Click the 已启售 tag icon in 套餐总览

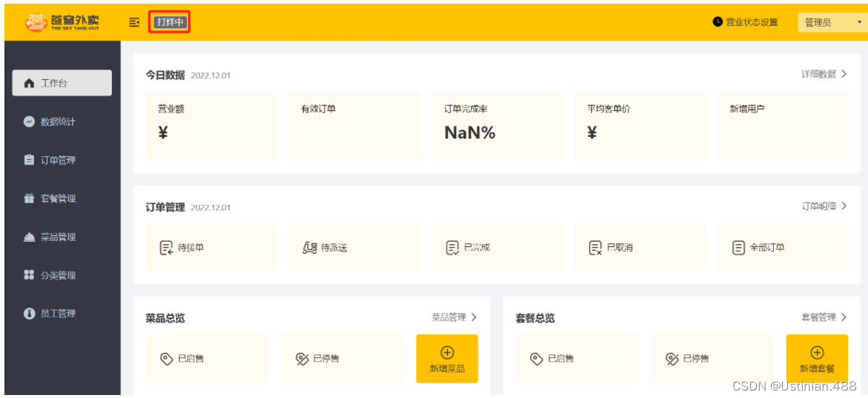click(x=536, y=359)
